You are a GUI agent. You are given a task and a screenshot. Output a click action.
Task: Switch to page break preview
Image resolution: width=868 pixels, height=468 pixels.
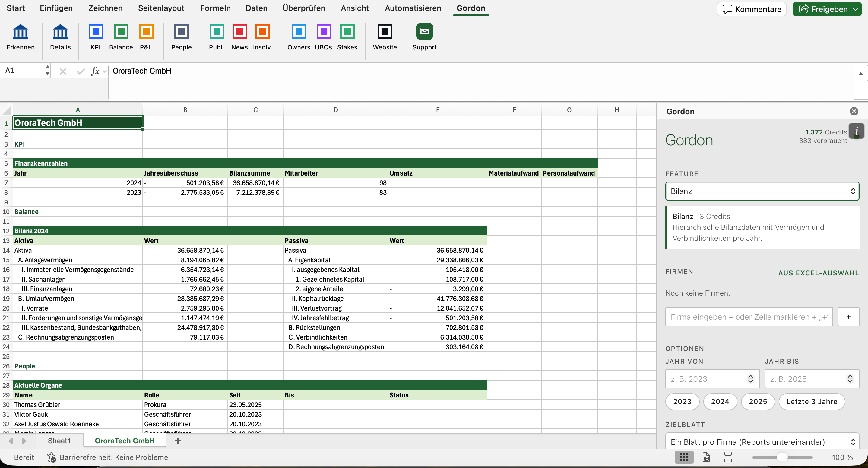(x=728, y=457)
